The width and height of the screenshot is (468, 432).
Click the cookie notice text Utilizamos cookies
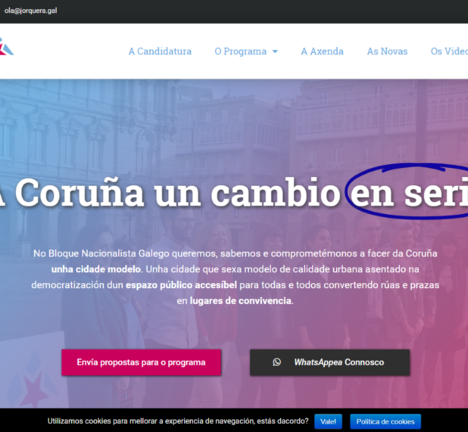[178, 421]
